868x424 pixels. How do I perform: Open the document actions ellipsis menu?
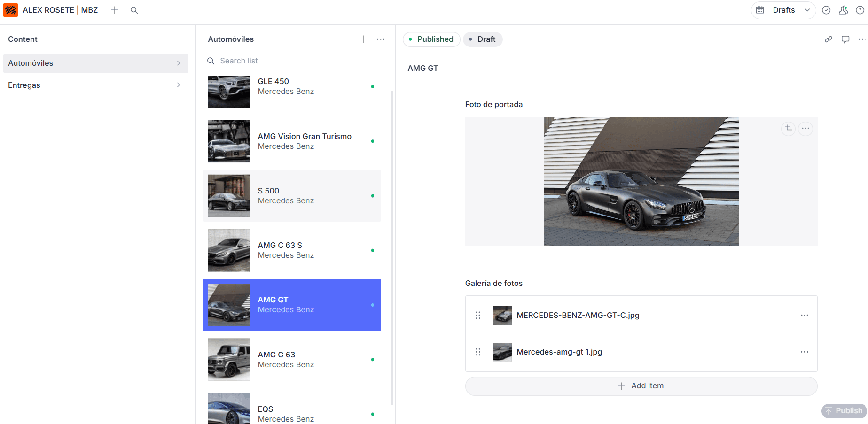pos(863,39)
